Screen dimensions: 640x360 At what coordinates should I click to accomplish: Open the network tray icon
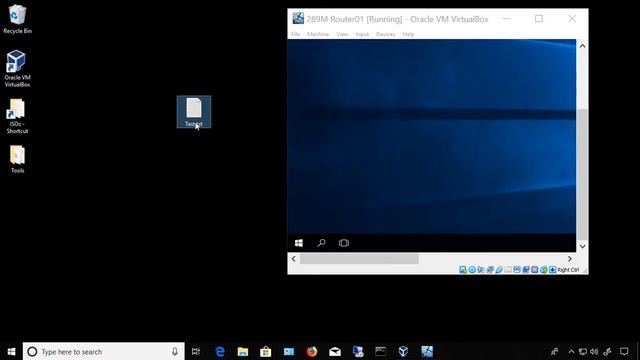(x=583, y=351)
